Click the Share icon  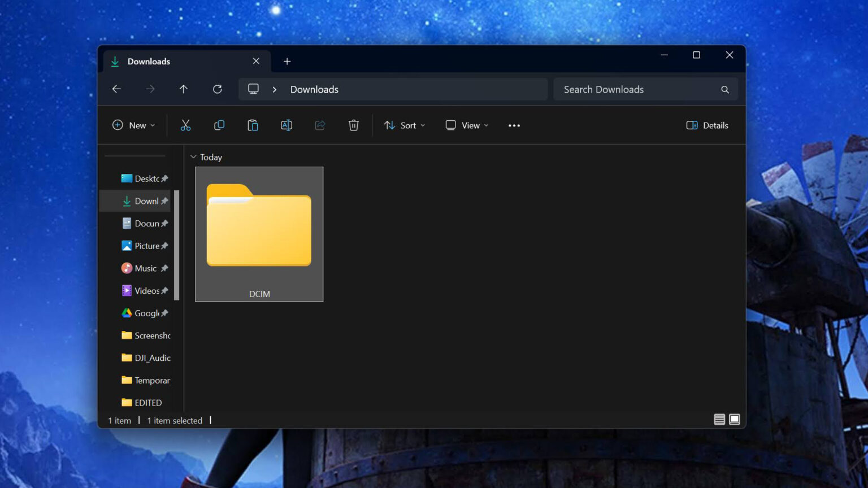click(x=320, y=125)
